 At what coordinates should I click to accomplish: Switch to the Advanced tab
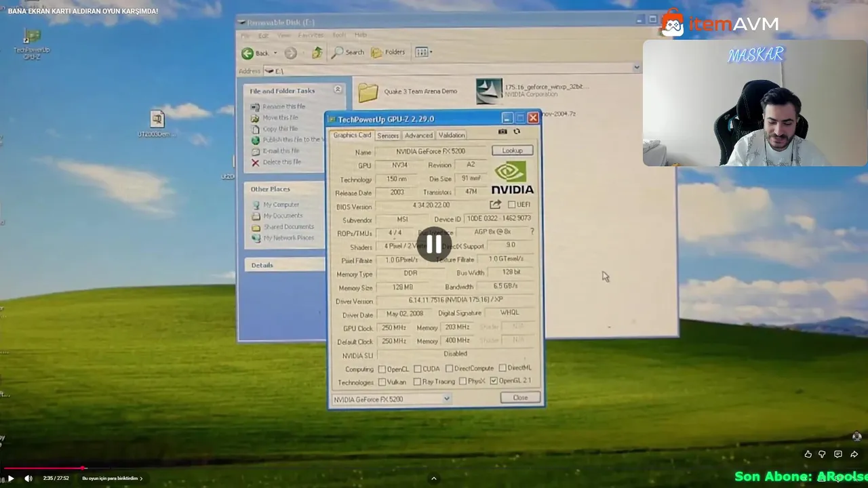tap(418, 136)
